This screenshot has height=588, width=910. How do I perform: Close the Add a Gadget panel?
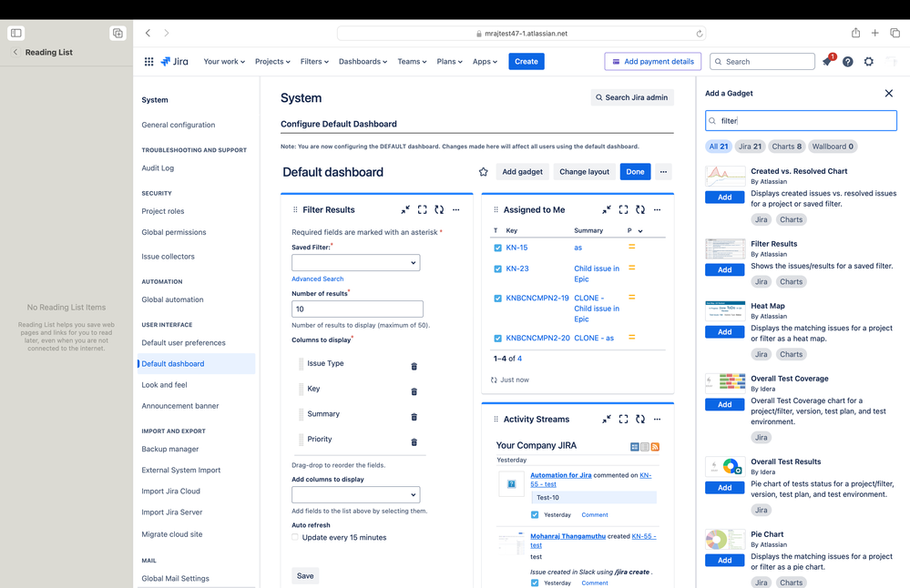pyautogui.click(x=888, y=94)
